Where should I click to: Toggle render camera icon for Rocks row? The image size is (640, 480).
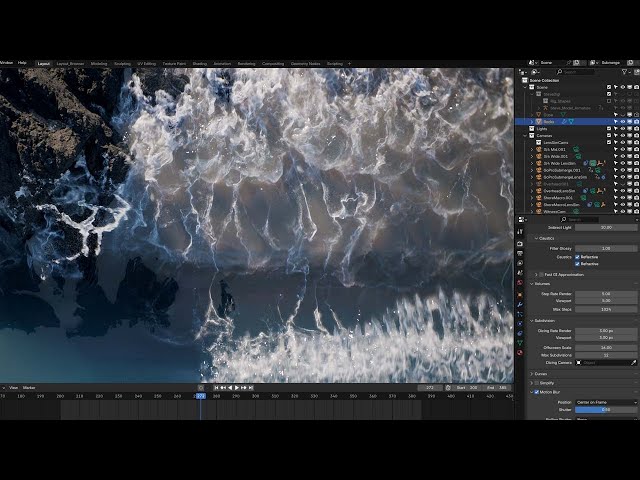click(637, 122)
